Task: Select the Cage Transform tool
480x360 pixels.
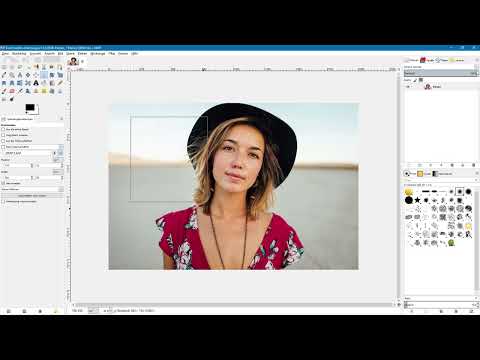Action: point(28,83)
